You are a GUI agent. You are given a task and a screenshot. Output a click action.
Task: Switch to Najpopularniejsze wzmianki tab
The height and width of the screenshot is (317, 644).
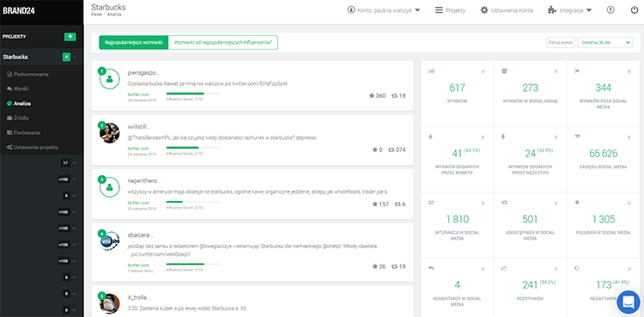coord(134,42)
